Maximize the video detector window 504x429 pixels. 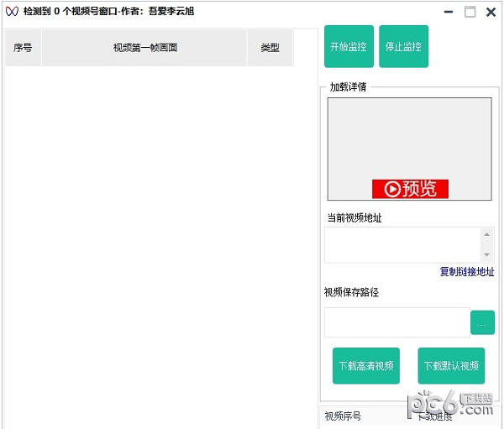[470, 13]
